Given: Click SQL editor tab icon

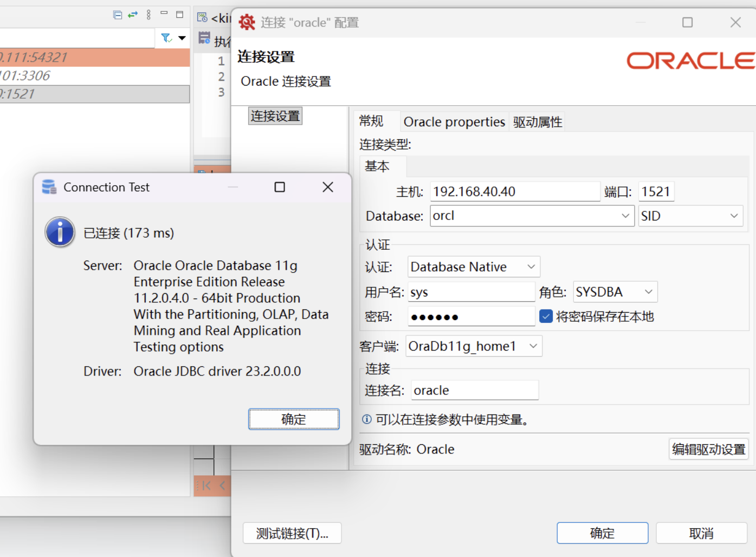Looking at the screenshot, I should coord(202,17).
